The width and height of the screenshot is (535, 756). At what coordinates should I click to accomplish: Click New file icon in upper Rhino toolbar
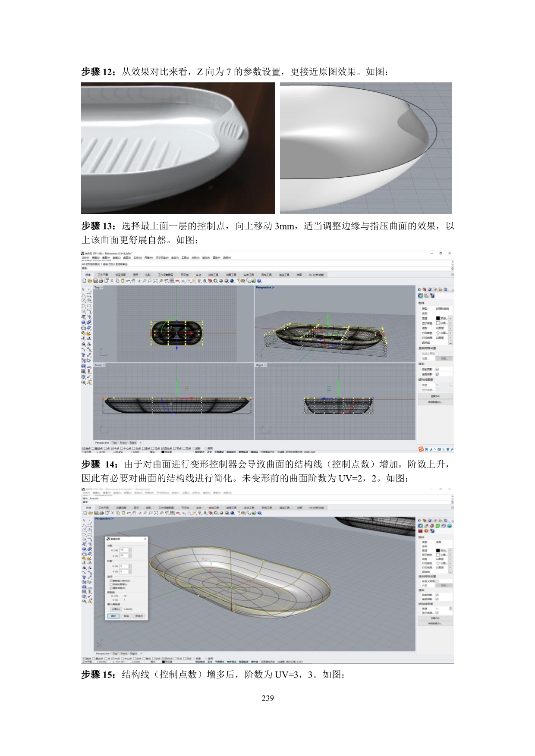click(85, 281)
